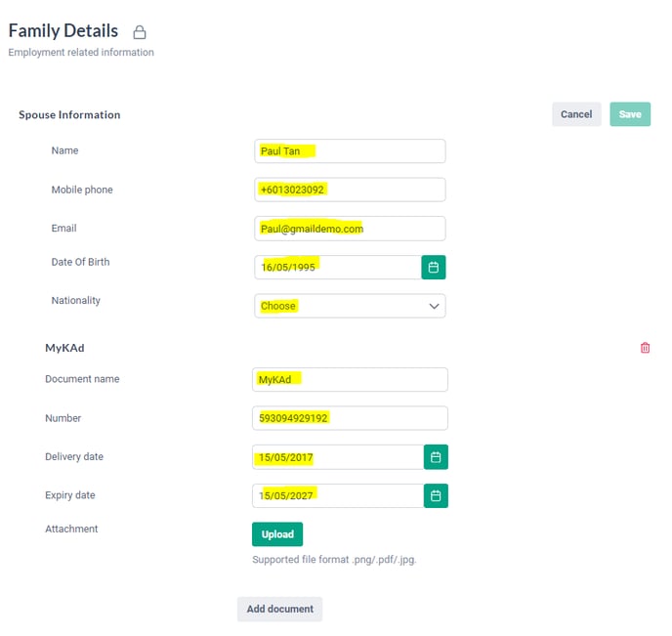The height and width of the screenshot is (636, 672).
Task: Open the Date Of Birth calendar picker
Action: tap(434, 268)
